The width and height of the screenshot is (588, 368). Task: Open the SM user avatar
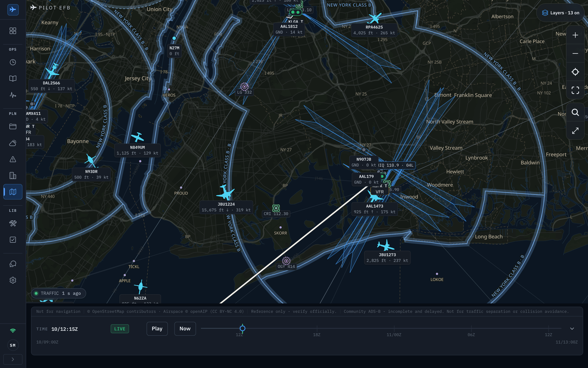click(x=13, y=345)
